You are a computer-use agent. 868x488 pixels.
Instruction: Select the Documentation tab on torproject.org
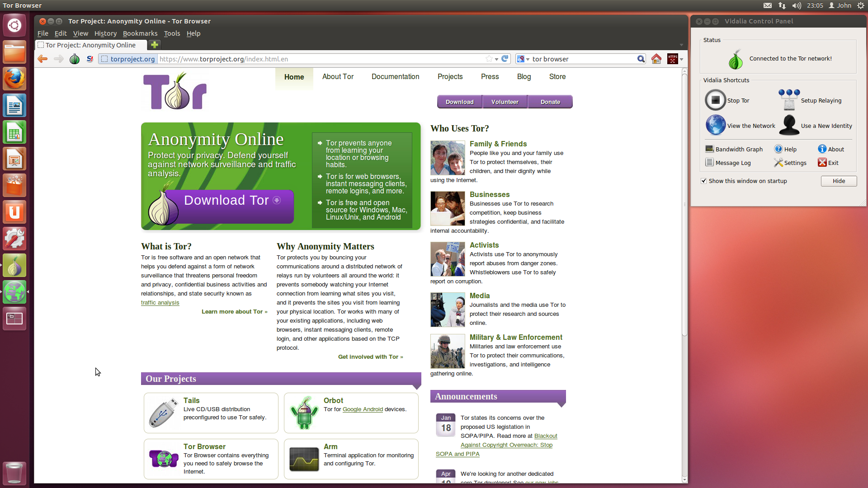click(x=395, y=76)
